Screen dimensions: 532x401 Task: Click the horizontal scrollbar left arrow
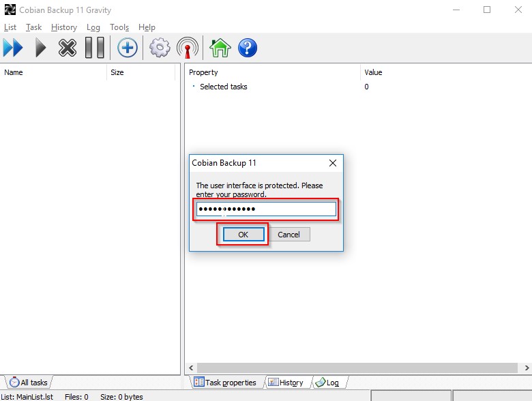[191, 368]
